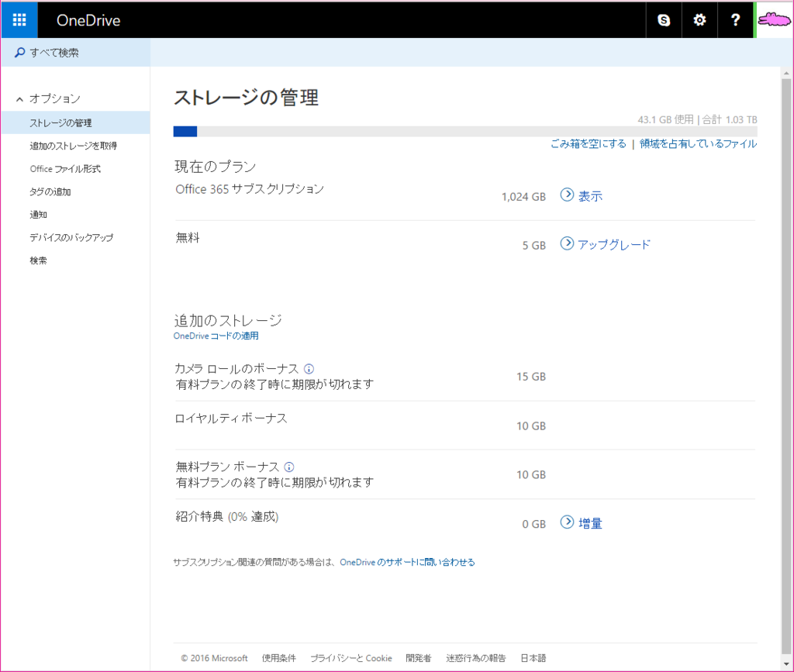Click the 増量 link
The height and width of the screenshot is (672, 794).
tap(590, 523)
